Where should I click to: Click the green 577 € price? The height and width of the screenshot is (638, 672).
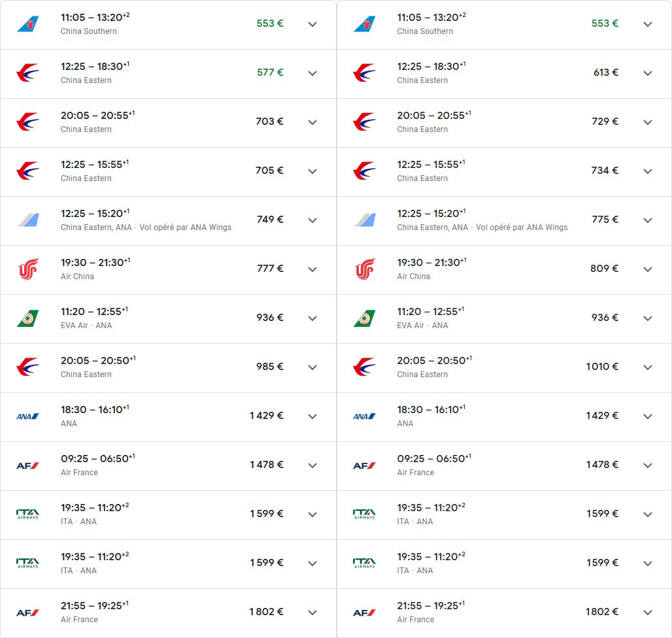tap(270, 73)
